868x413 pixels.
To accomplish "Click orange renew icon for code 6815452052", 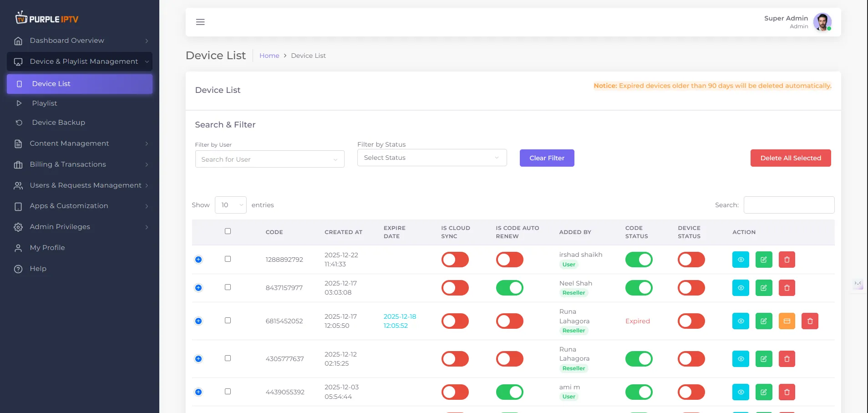I will click(787, 321).
